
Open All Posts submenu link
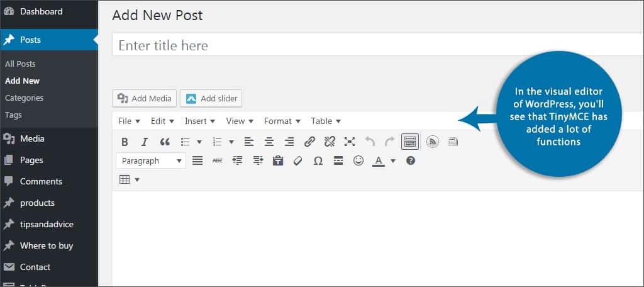click(20, 64)
